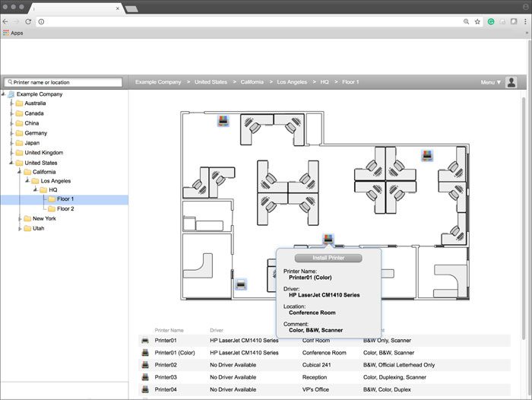The width and height of the screenshot is (532, 400).
Task: Click the Install Printer button
Action: (x=328, y=258)
